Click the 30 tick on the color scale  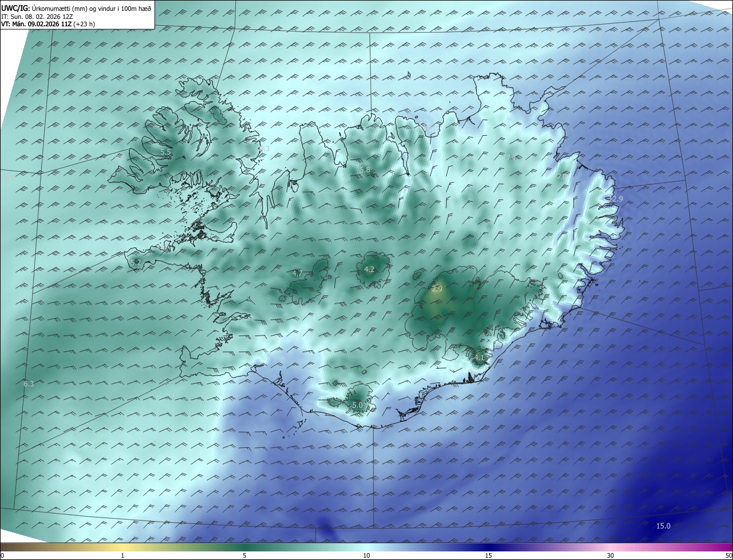610,555
